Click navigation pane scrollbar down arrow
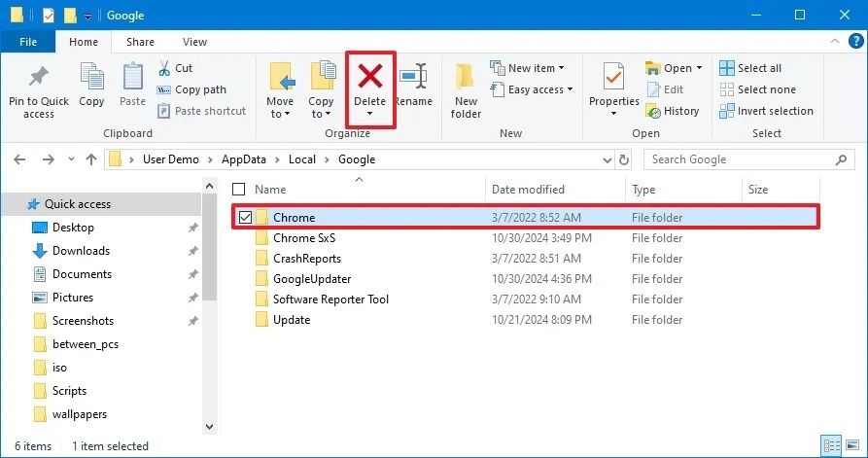The image size is (868, 458). (209, 427)
